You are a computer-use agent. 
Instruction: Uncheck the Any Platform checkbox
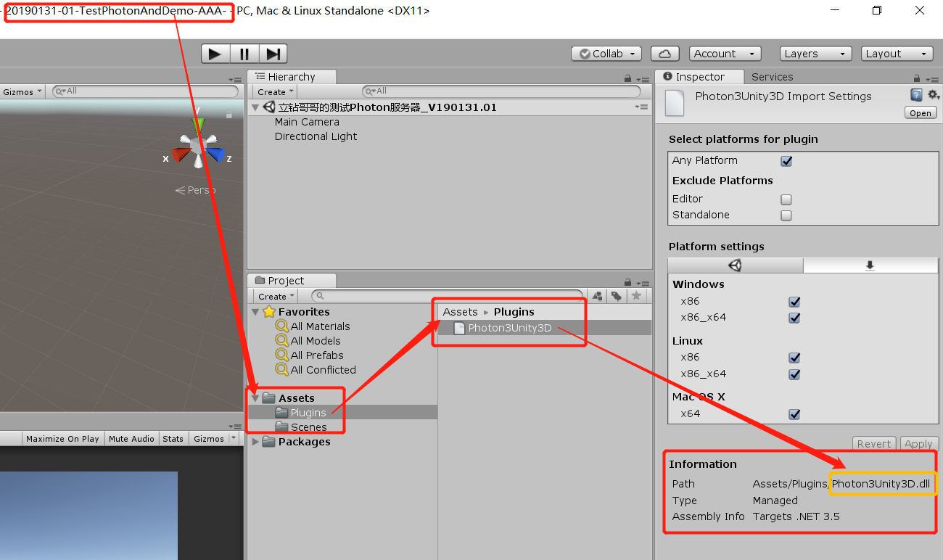[786, 161]
